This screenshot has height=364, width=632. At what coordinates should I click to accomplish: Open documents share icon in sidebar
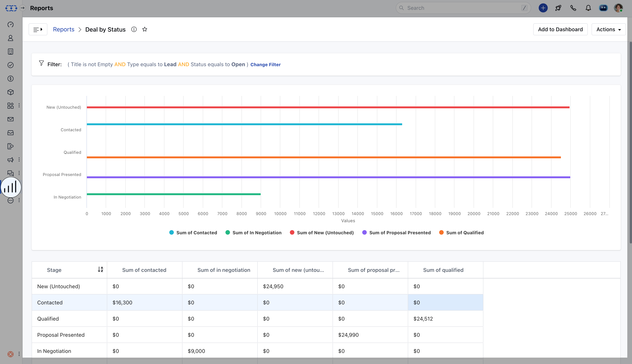[x=11, y=146]
